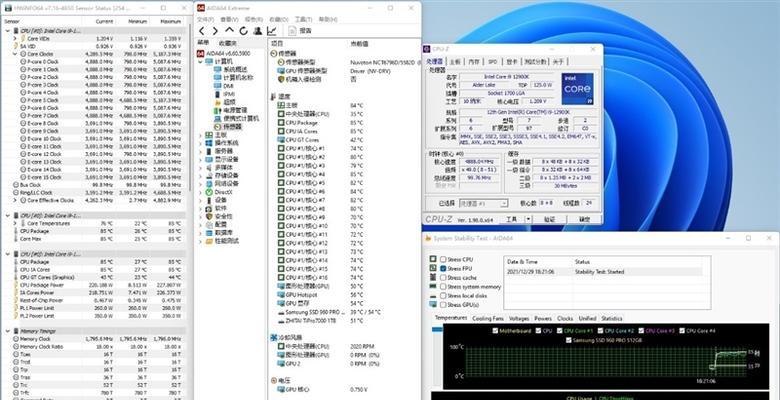This screenshot has width=780, height=400.
Task: Click the 操作系统 Windows logo tree icon
Action: [x=209, y=143]
